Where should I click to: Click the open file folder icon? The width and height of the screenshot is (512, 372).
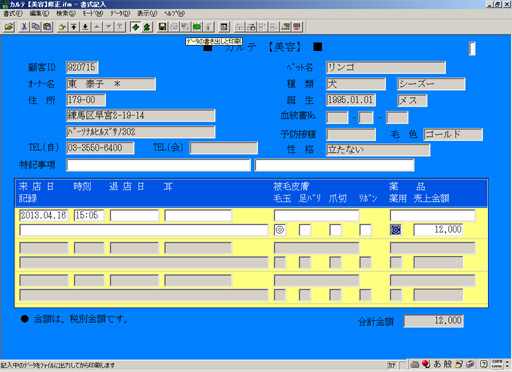(x=9, y=27)
